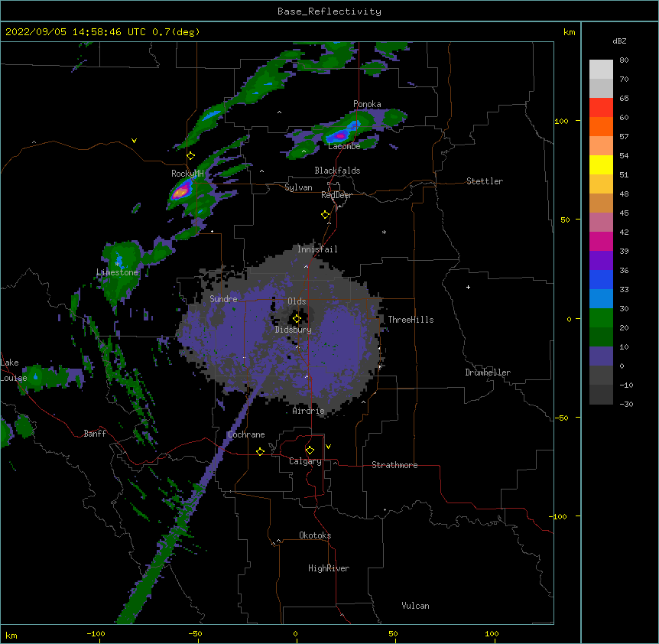This screenshot has width=659, height=644.
Task: Click the yellow radar site marker at Olds
Action: pyautogui.click(x=297, y=319)
